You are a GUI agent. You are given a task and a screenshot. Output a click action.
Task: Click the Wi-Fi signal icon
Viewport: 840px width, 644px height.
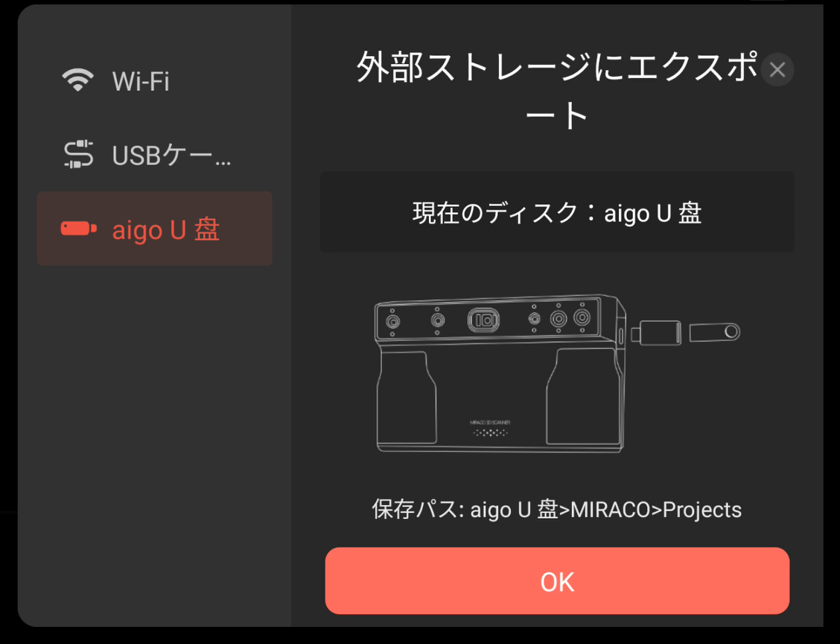click(78, 80)
